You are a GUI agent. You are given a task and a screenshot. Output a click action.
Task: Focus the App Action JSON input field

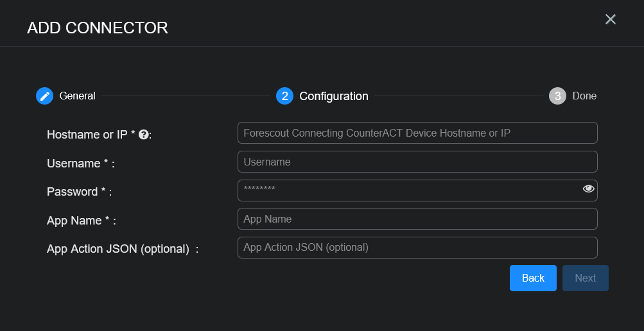click(417, 248)
